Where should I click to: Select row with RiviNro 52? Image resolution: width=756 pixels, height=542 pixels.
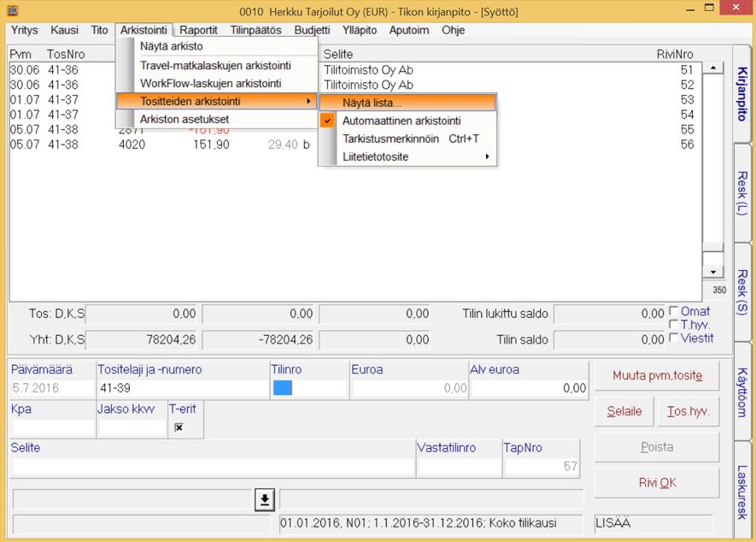point(355,85)
